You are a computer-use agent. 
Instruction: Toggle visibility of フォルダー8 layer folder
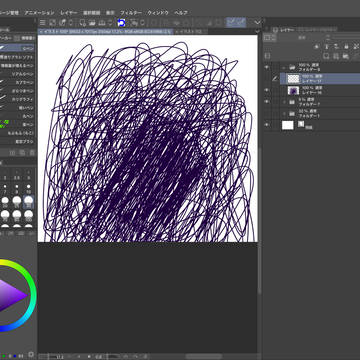pyautogui.click(x=266, y=67)
